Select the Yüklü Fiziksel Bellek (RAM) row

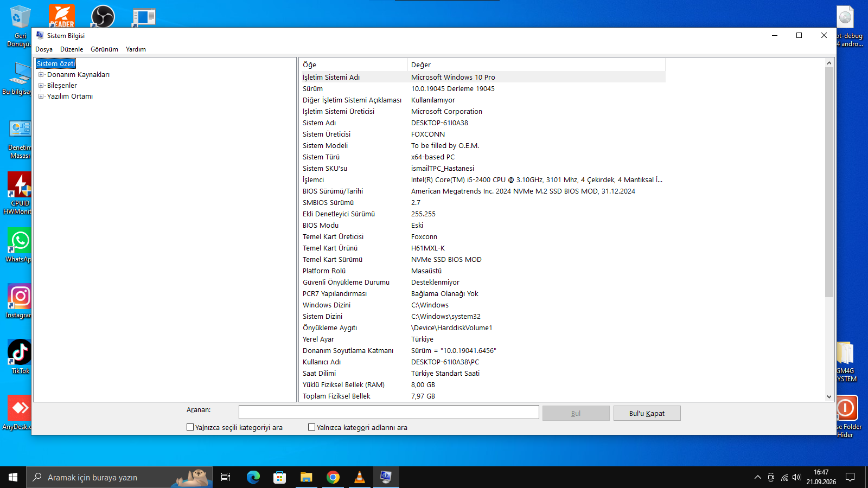pyautogui.click(x=482, y=384)
